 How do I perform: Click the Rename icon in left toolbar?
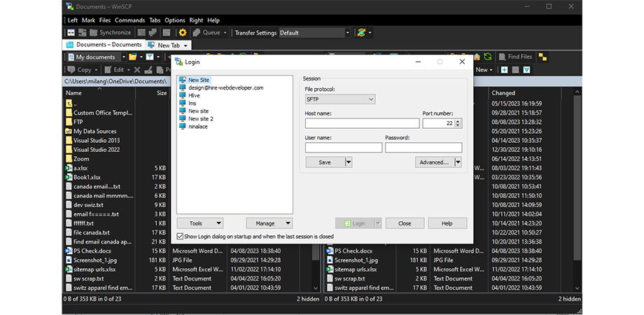point(148,70)
